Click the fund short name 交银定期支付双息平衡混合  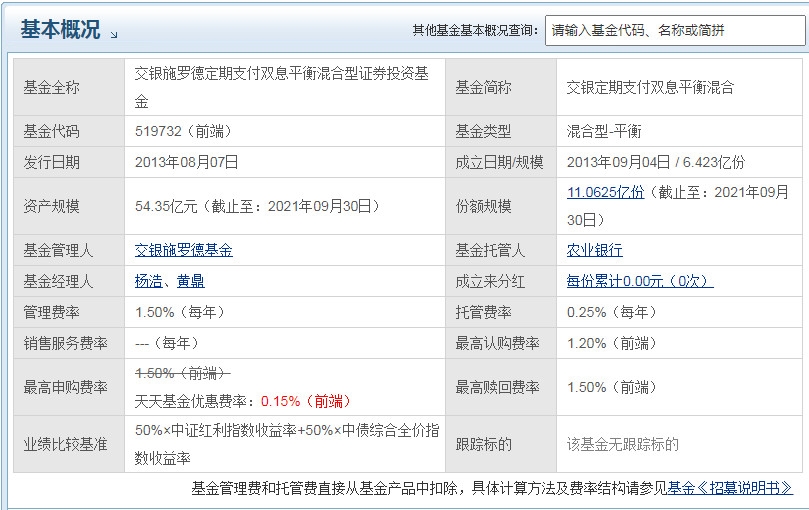coord(650,87)
